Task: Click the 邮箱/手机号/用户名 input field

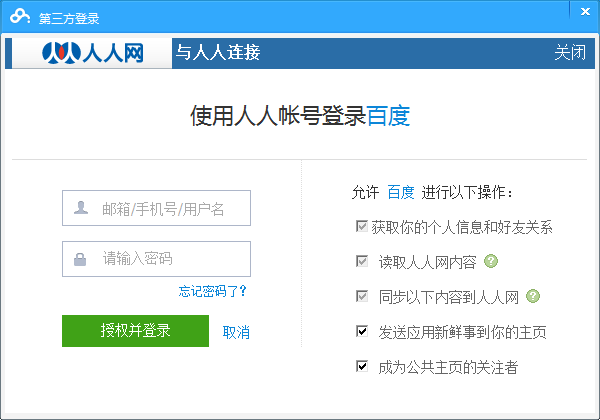Action: [x=157, y=208]
